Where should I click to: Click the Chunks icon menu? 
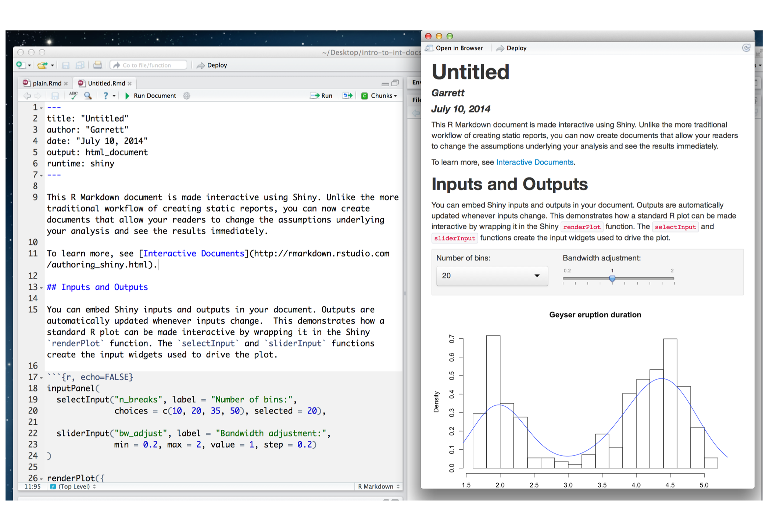click(x=380, y=96)
